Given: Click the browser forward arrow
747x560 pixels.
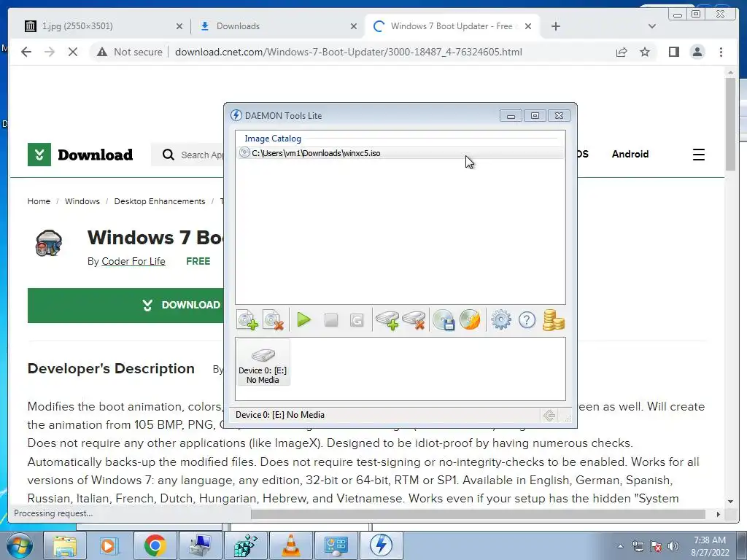Looking at the screenshot, I should [x=50, y=52].
